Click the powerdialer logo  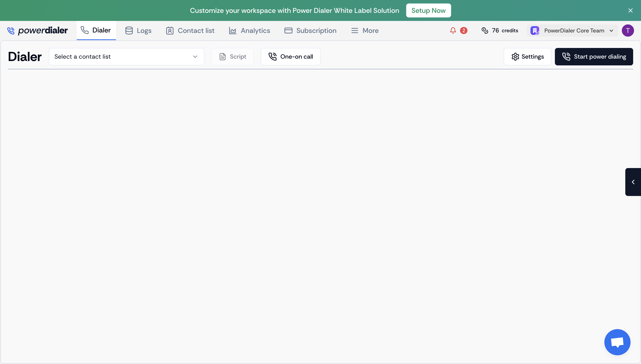click(x=38, y=30)
